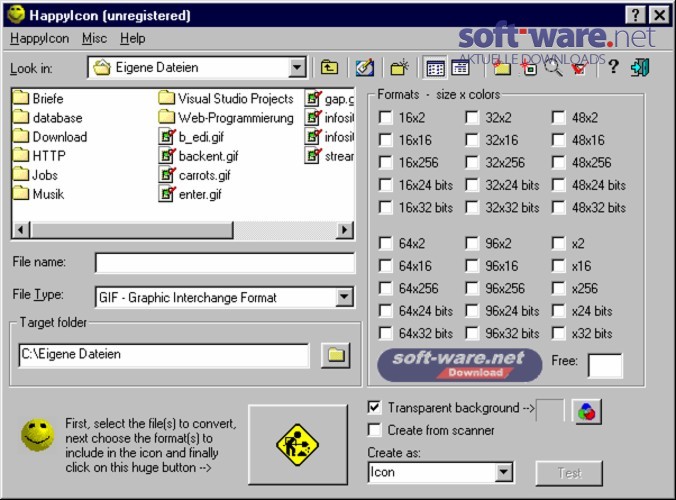Click the Test button
The image size is (676, 500).
tap(569, 473)
